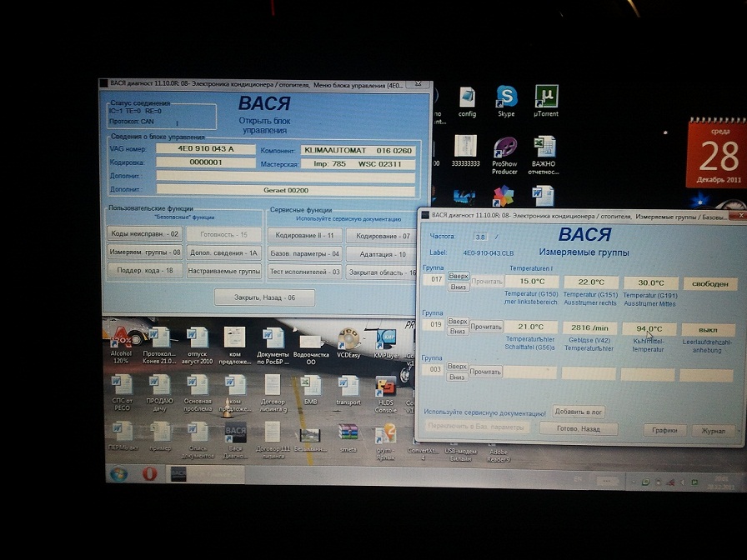This screenshot has height=560, width=747.
Task: Open Графики in measuring groups window
Action: point(664,430)
